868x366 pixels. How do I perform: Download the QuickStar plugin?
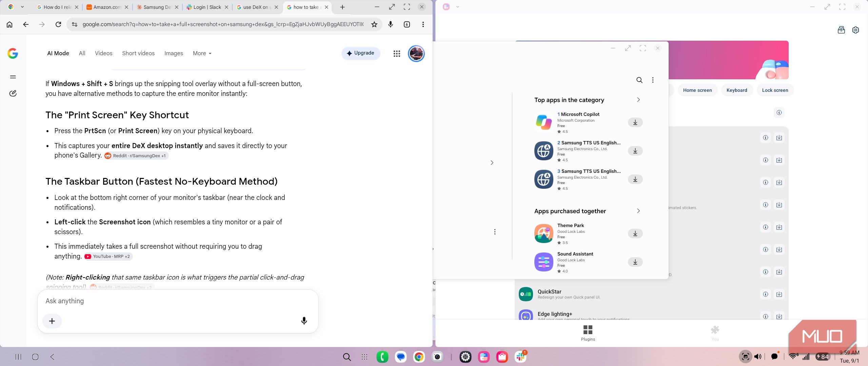(779, 294)
